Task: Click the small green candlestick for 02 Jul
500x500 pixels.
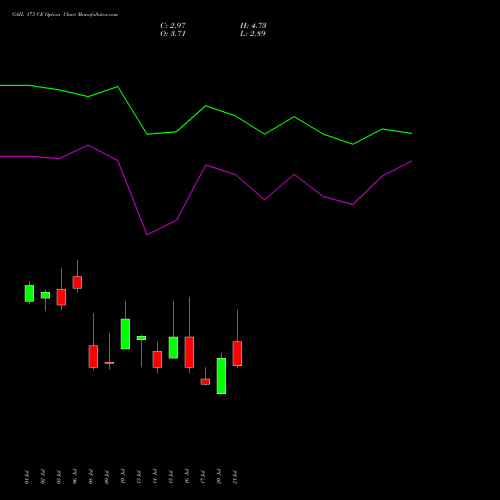Action: tap(45, 295)
